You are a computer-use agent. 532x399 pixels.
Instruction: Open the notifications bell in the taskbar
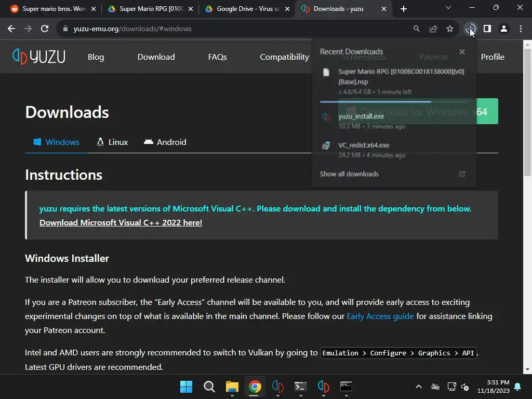pyautogui.click(x=518, y=387)
